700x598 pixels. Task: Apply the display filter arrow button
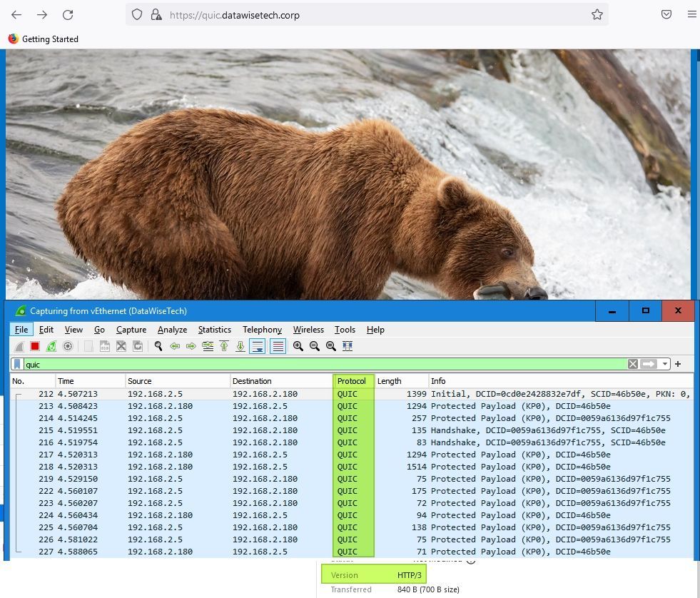point(649,365)
